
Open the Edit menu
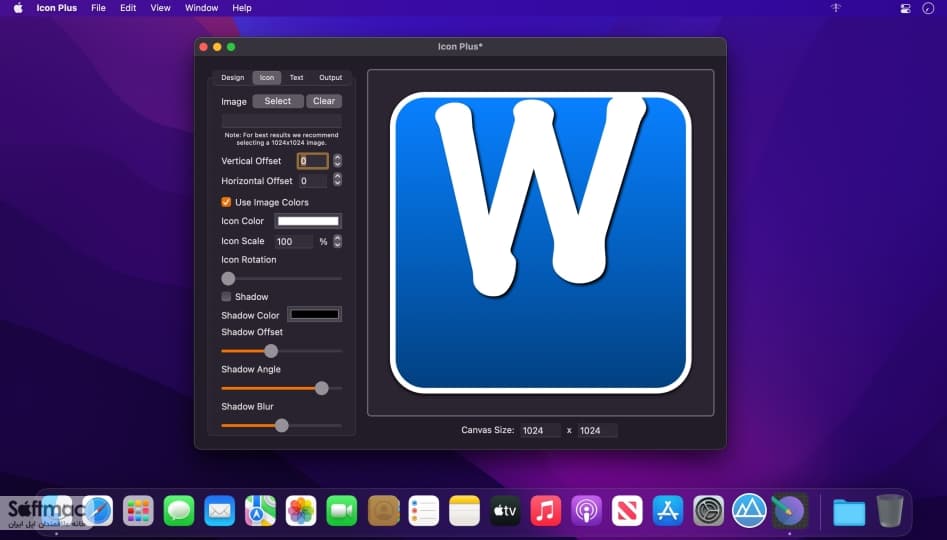point(128,8)
